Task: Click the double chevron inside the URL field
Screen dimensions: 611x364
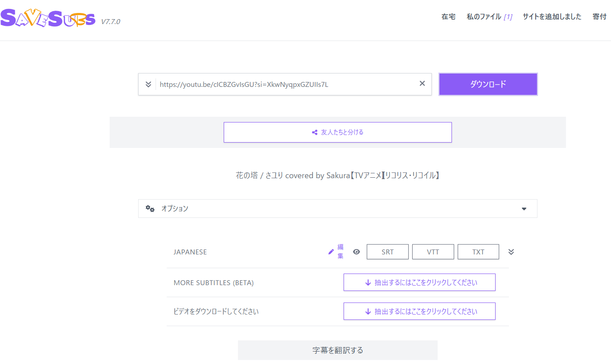Action: 148,83
